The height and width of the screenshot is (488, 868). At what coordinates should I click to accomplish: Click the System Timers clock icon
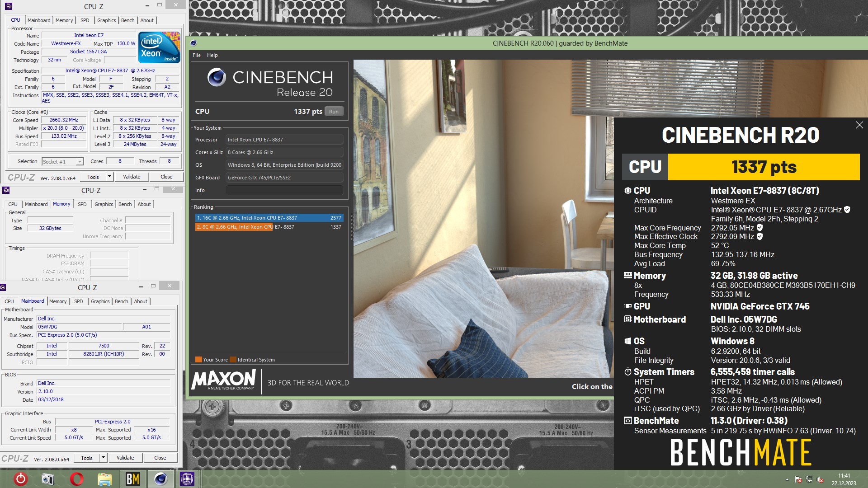tap(627, 372)
